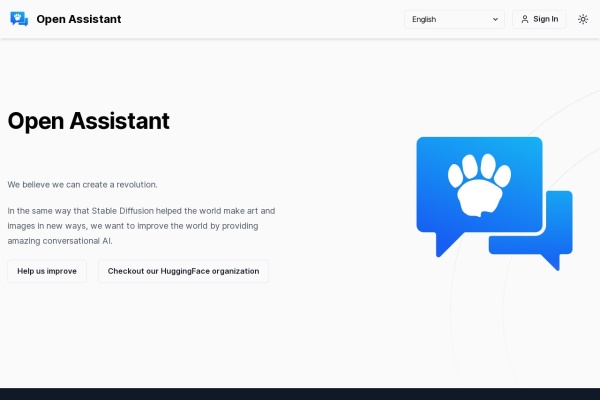Viewport: 600px width, 400px height.
Task: Click text 'We believe we can create a revolution.'
Action: (82, 184)
